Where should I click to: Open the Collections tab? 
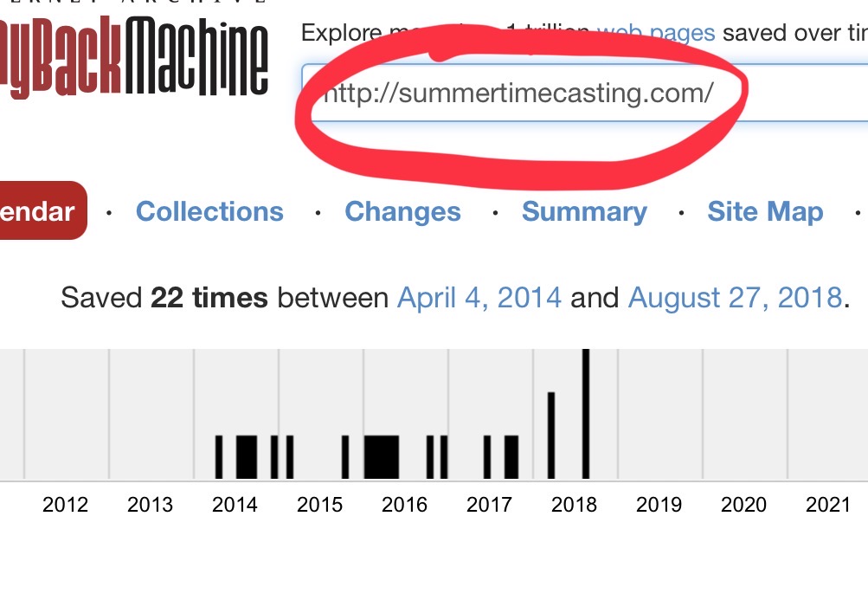pyautogui.click(x=209, y=212)
